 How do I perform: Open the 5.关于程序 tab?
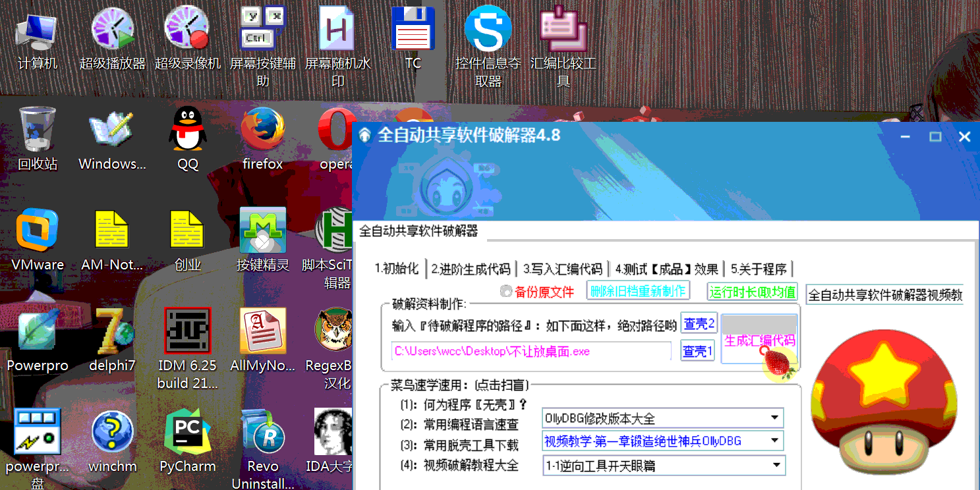click(759, 269)
